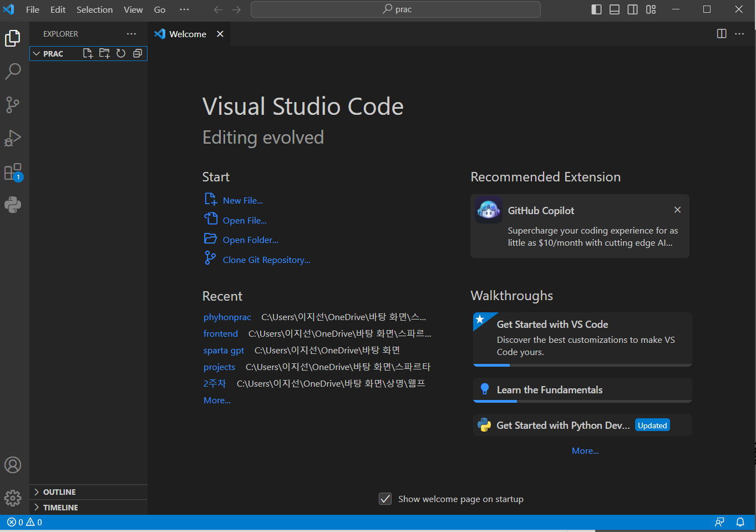Screen dimensions: 756x532
Task: Select the Welcome tab
Action: [188, 34]
